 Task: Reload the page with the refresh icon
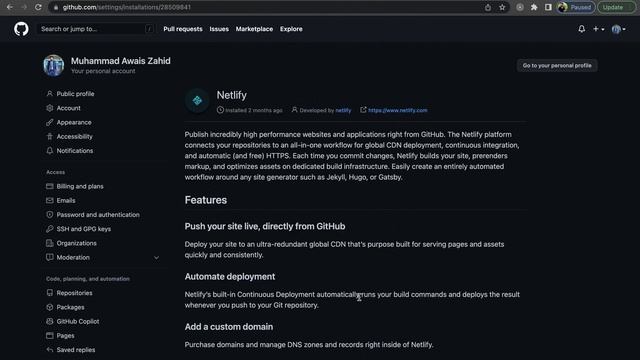[38, 7]
